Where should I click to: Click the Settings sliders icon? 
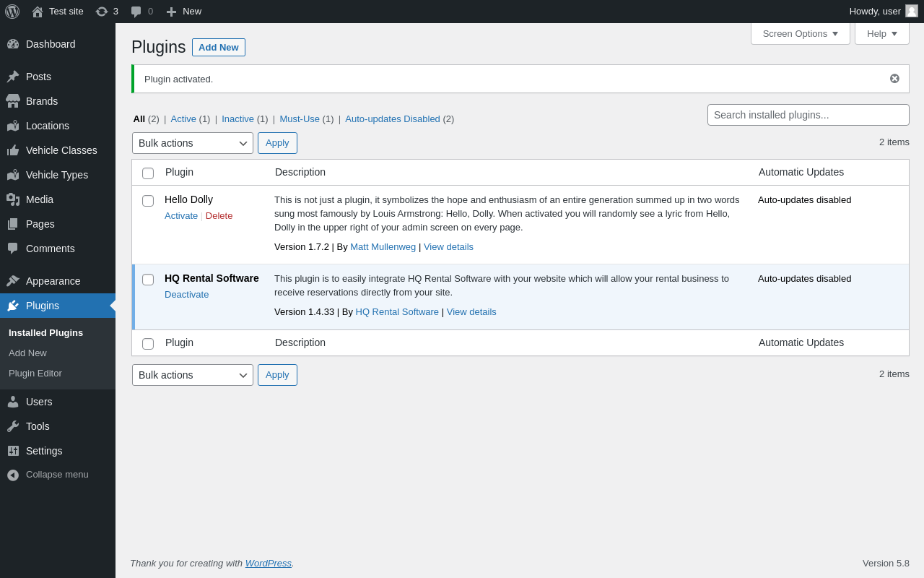[13, 451]
